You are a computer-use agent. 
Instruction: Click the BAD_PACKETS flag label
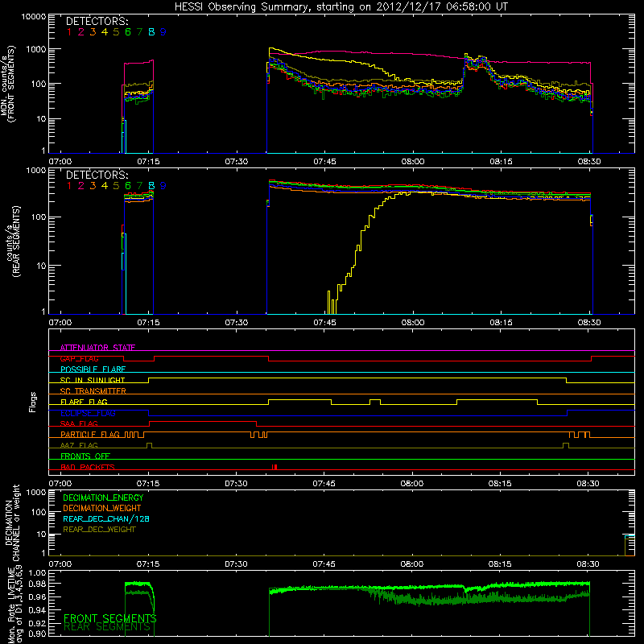pos(88,467)
